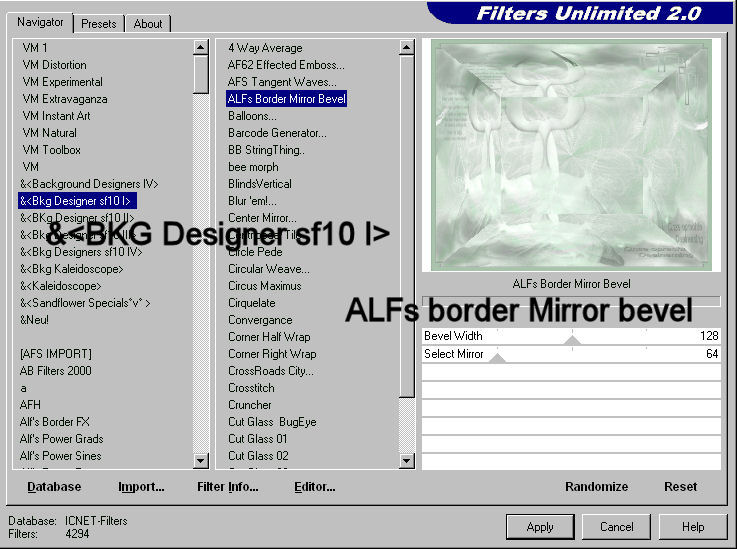Select VM Natural category
Viewport: 737px width, 549px height.
[x=49, y=133]
